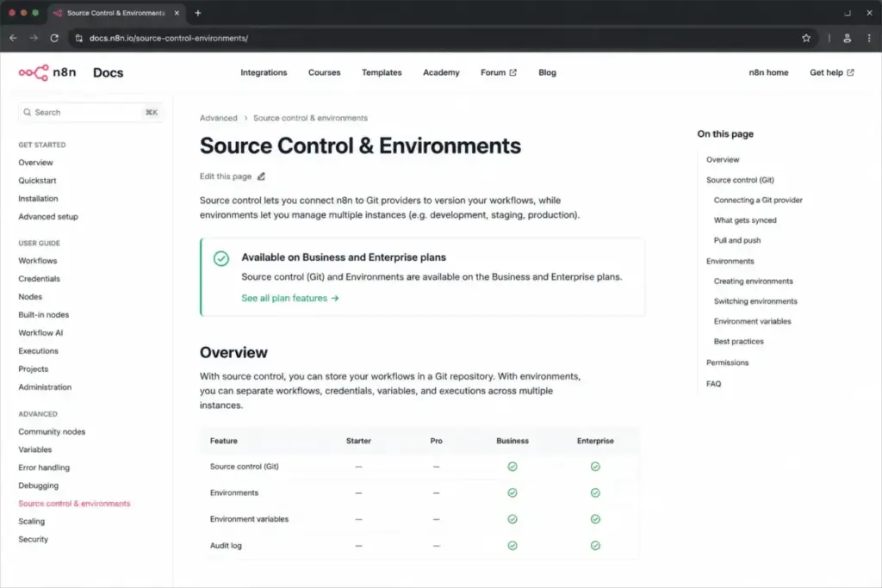The height and width of the screenshot is (588, 882).
Task: Jump to Environment variables in page outline
Action: 753,321
